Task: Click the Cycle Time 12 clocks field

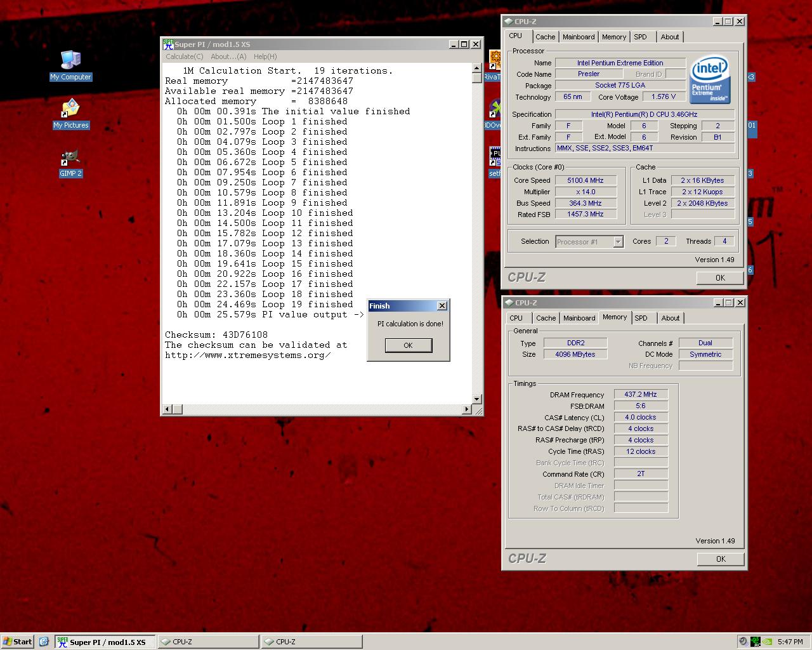Action: pos(641,451)
